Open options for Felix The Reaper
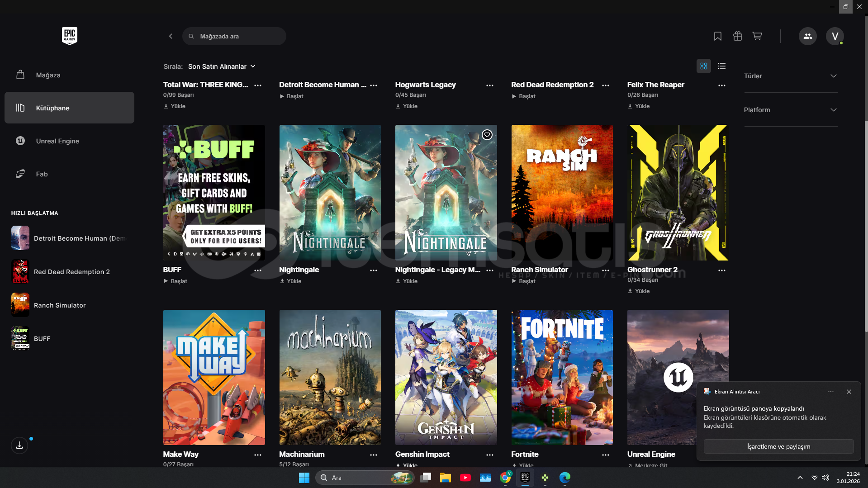The height and width of the screenshot is (488, 868). point(722,85)
